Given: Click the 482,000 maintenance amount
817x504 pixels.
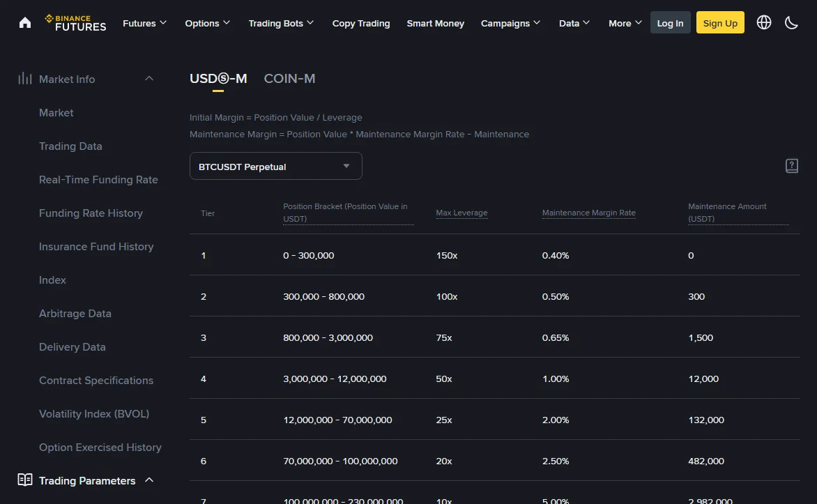Looking at the screenshot, I should [706, 461].
